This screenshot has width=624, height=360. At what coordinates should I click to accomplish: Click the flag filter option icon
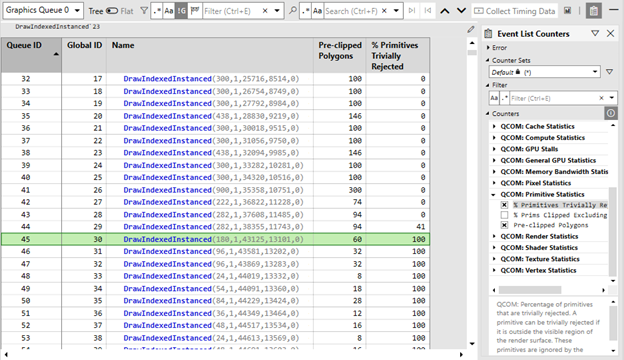195,11
